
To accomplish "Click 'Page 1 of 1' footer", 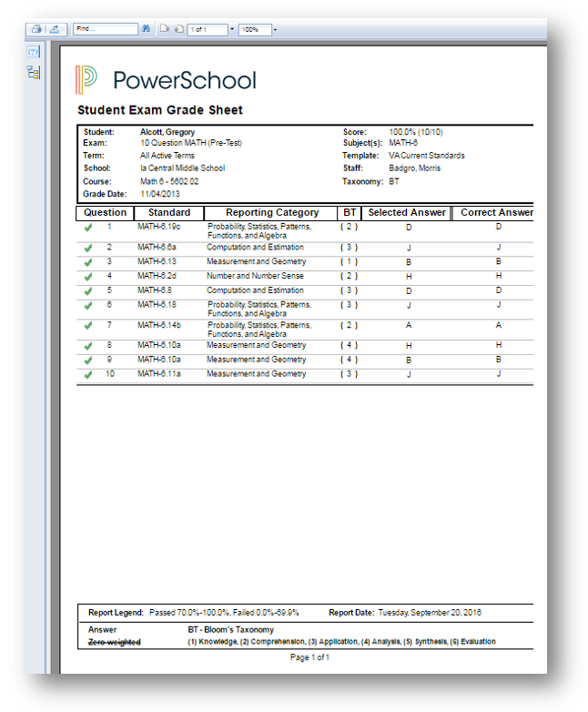I will click(309, 657).
